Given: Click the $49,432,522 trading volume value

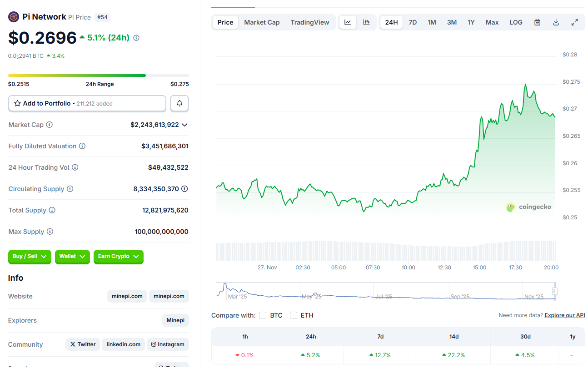Looking at the screenshot, I should [168, 167].
